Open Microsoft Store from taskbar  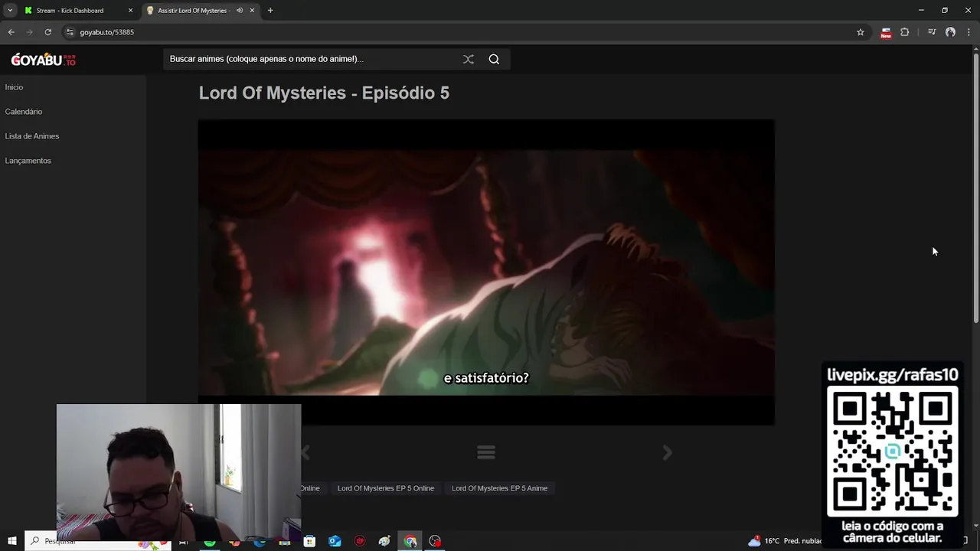(x=309, y=541)
